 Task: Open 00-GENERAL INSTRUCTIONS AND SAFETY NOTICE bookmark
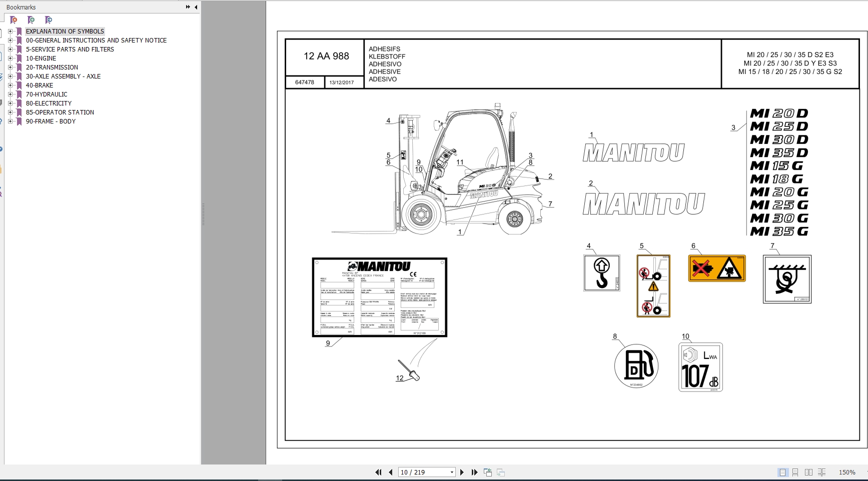96,40
